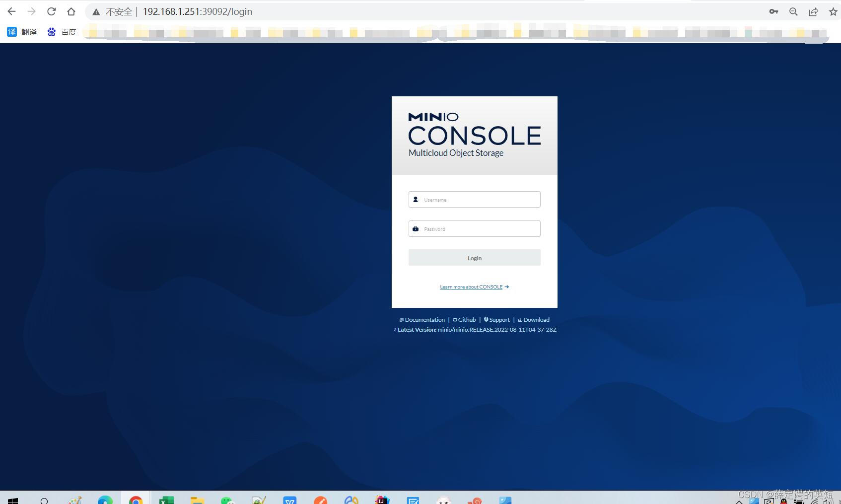
Task: Click the Login button
Action: 474,258
